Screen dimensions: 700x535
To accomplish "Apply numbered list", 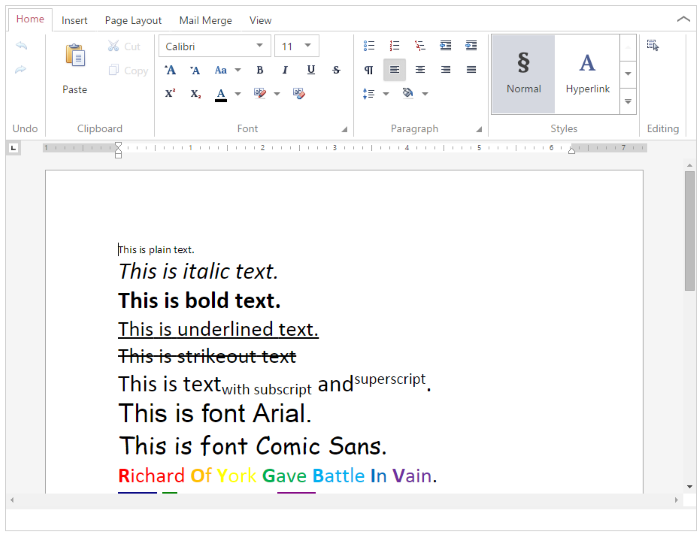I will (394, 46).
